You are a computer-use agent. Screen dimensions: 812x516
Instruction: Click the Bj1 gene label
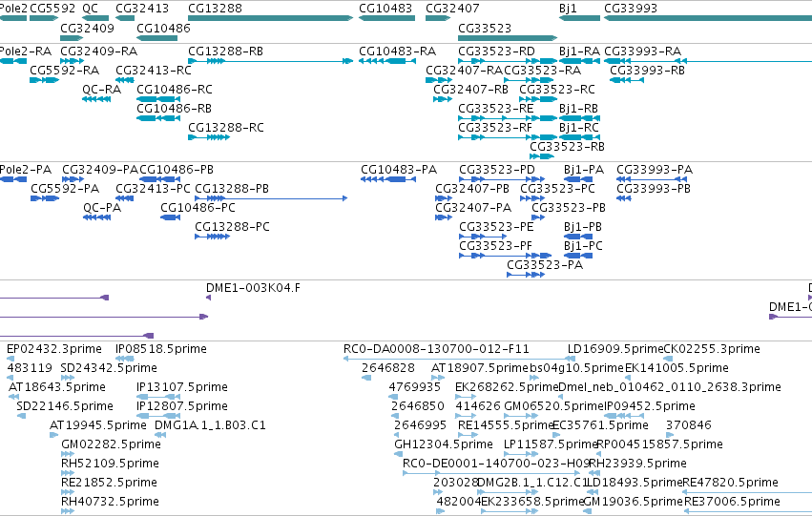pyautogui.click(x=568, y=9)
